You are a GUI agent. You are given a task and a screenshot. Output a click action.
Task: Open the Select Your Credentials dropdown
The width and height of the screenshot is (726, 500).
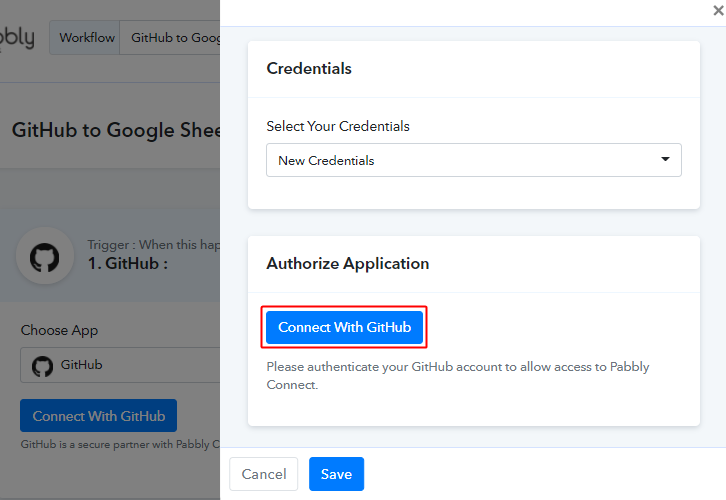pos(474,160)
